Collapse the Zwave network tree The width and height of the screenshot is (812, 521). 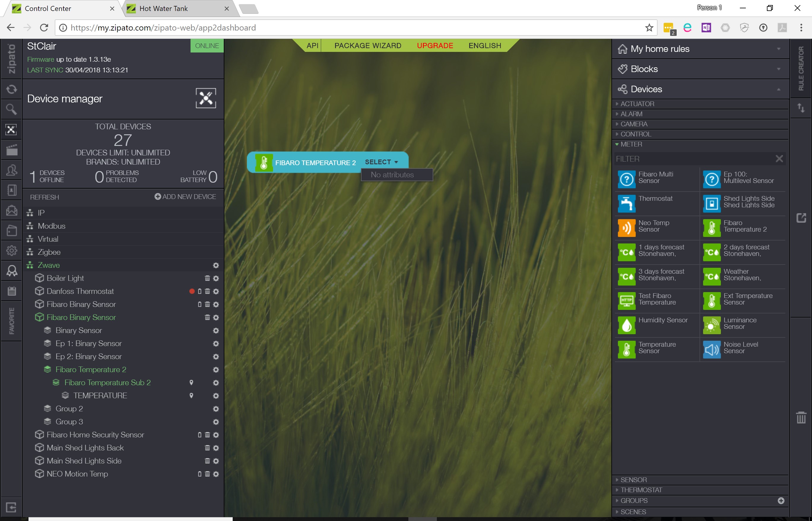[x=48, y=265]
